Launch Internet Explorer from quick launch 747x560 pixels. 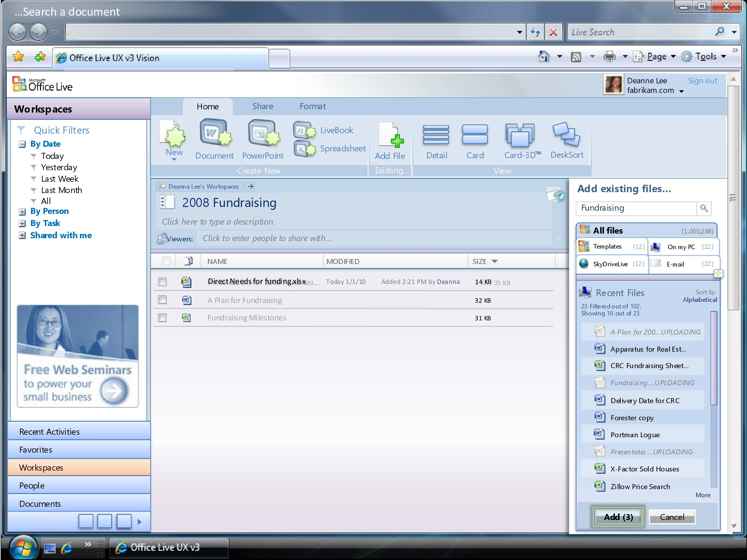click(x=67, y=548)
